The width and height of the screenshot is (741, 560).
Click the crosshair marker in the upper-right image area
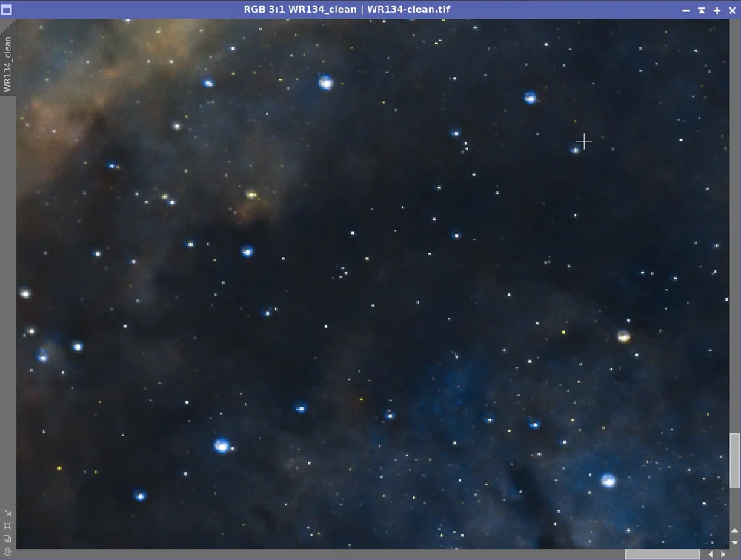click(x=584, y=141)
